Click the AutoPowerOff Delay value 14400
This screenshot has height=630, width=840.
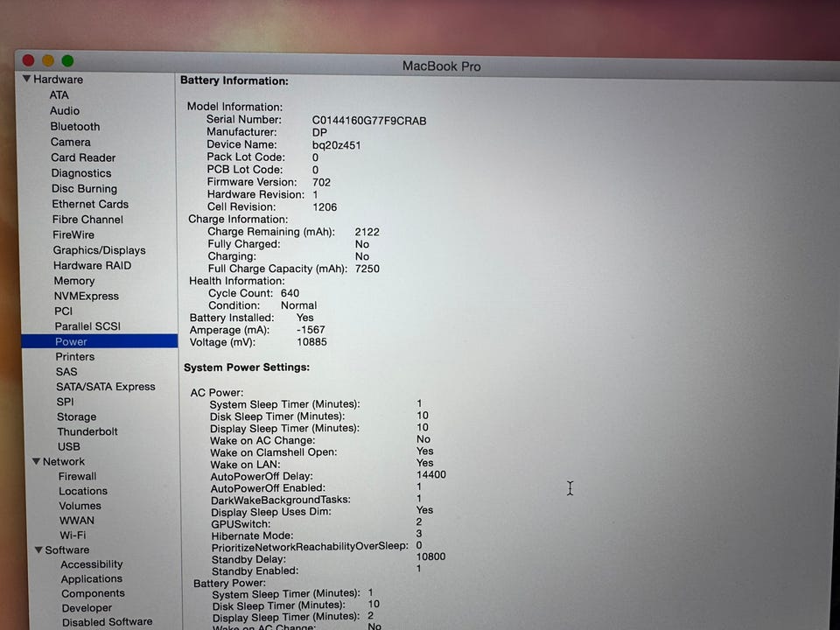430,474
